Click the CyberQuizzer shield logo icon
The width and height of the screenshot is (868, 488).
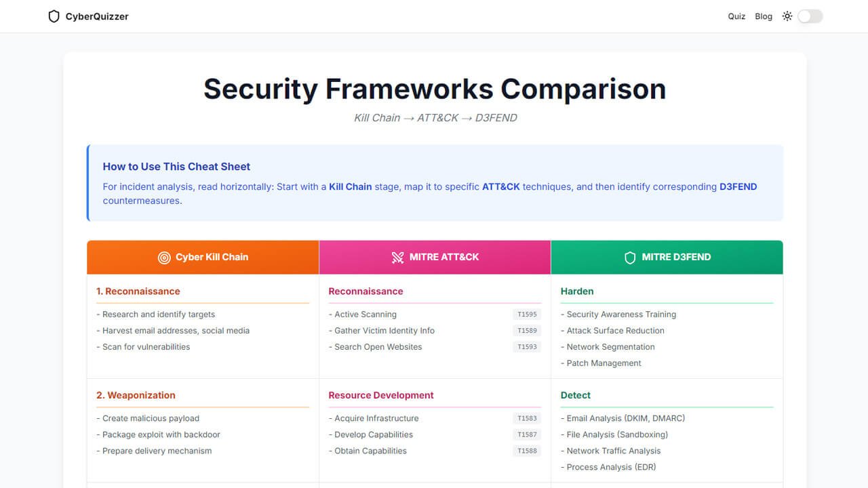(54, 16)
